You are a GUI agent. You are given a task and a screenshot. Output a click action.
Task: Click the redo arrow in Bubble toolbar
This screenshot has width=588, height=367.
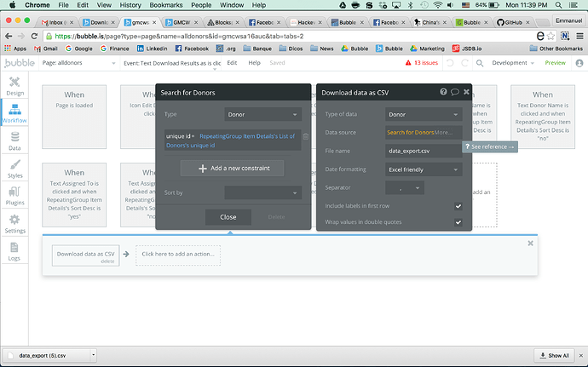tap(464, 63)
